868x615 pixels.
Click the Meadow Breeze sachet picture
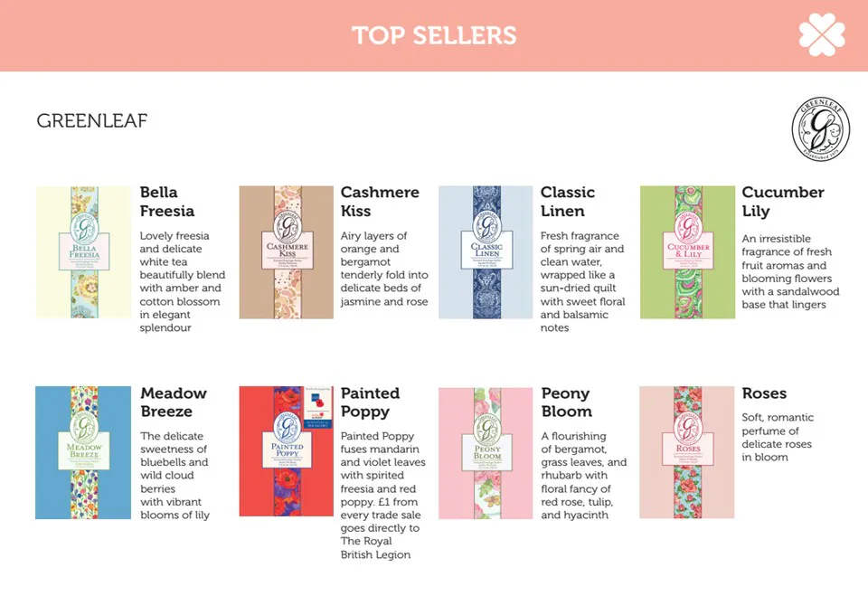click(x=83, y=452)
